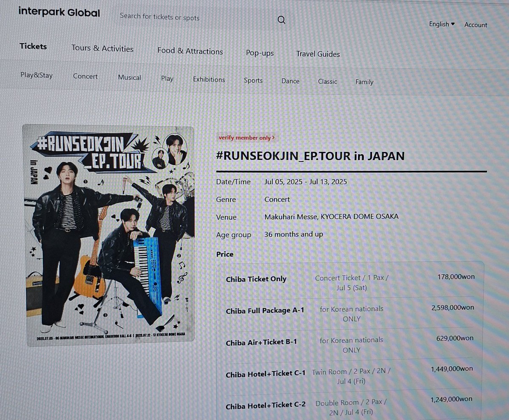Choose the Dance category
Image resolution: width=509 pixels, height=420 pixels.
(290, 81)
